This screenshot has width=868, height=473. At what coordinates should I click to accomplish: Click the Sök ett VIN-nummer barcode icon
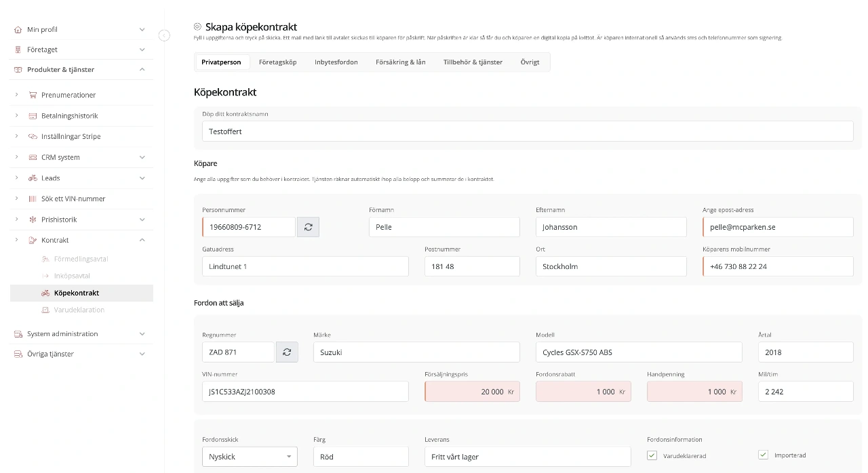(33, 199)
